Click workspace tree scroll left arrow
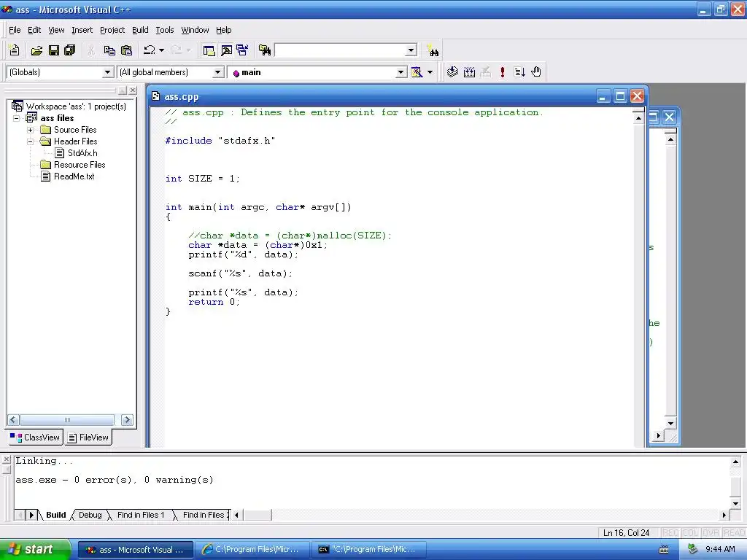This screenshot has height=560, width=747. coord(13,419)
